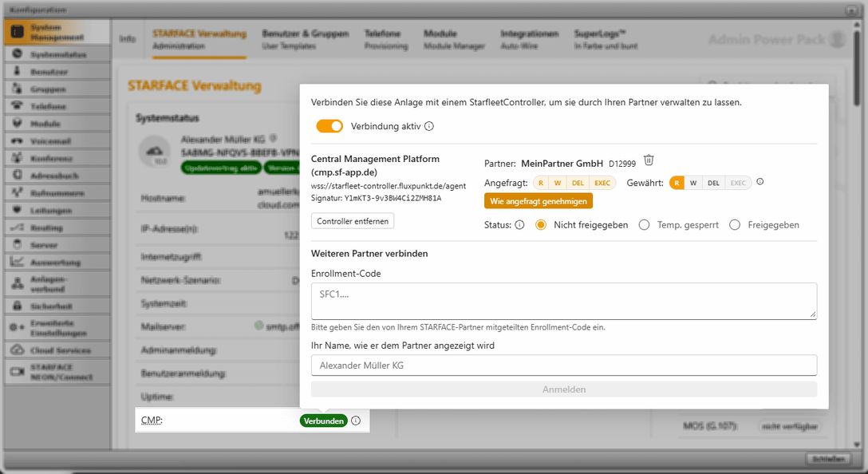Open Sicherheit in the sidebar

pyautogui.click(x=57, y=306)
